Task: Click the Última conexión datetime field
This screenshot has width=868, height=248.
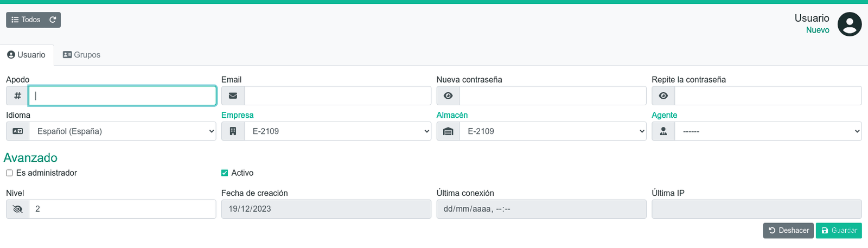Action: point(541,209)
